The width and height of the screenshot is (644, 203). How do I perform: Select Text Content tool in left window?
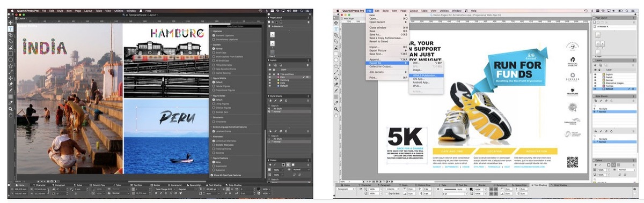(x=10, y=28)
